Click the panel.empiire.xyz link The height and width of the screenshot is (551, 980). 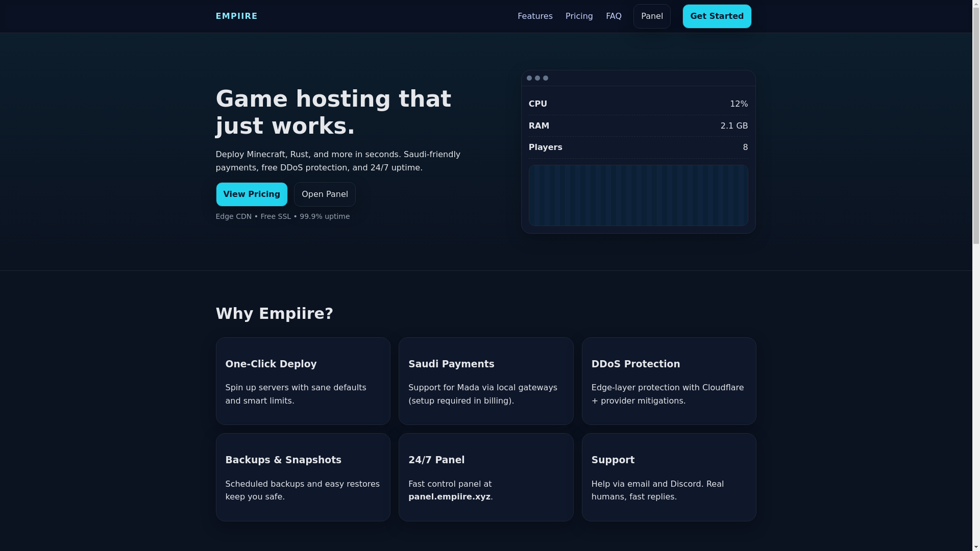point(449,497)
